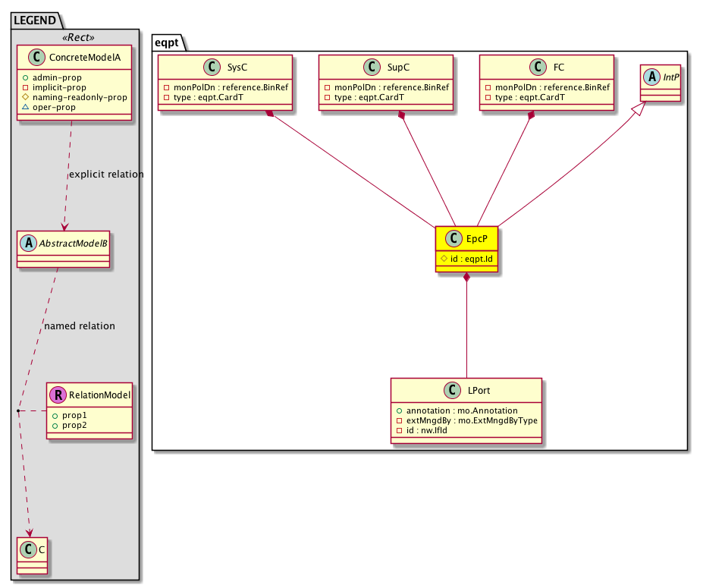This screenshot has width=703, height=588.
Task: Click the naming-readonly-prop entry in ConcreteModelA
Action: [78, 97]
